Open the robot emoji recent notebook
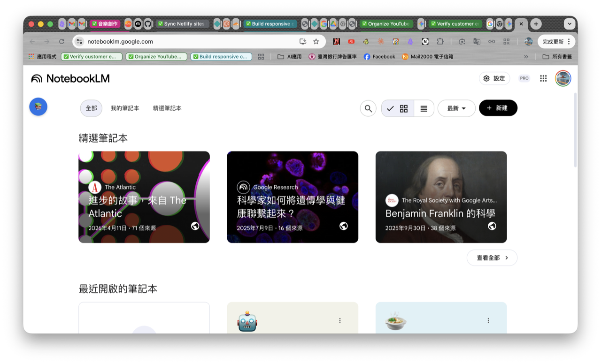The width and height of the screenshot is (601, 364). click(x=293, y=318)
